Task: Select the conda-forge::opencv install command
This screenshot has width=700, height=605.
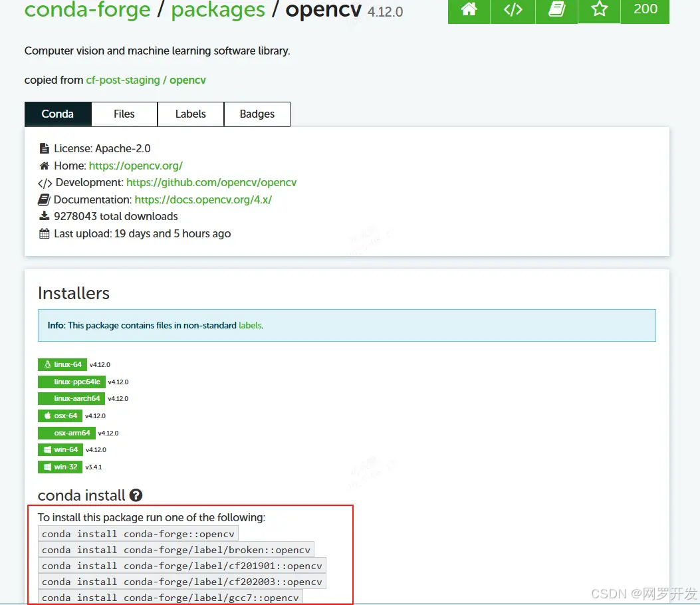Action: [x=138, y=534]
